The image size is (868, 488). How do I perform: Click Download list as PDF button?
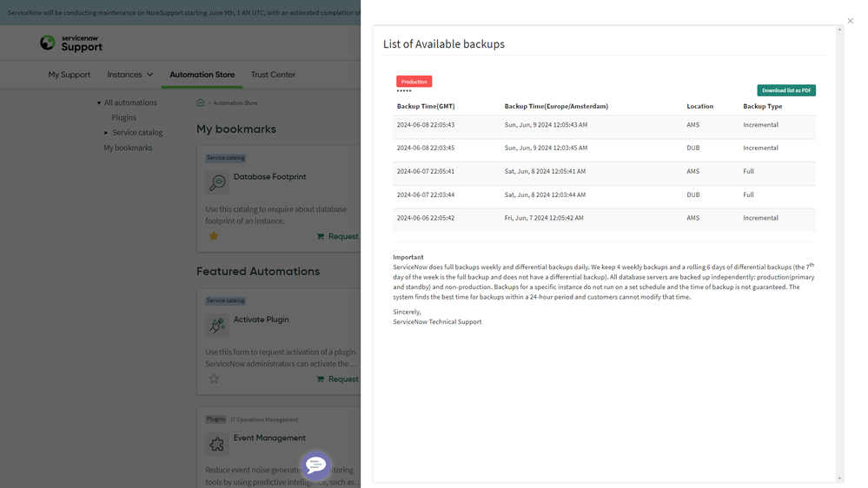point(786,90)
